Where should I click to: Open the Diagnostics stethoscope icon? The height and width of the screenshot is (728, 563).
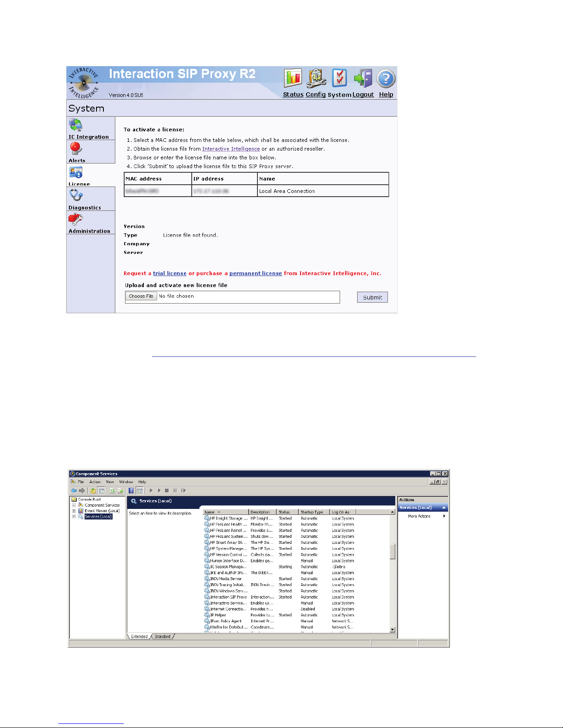[x=76, y=196]
